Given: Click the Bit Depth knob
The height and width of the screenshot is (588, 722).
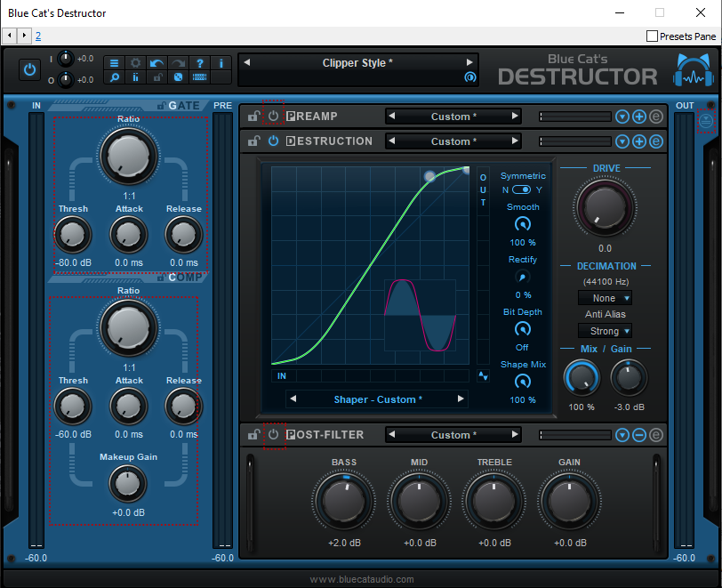Looking at the screenshot, I should pyautogui.click(x=522, y=329).
